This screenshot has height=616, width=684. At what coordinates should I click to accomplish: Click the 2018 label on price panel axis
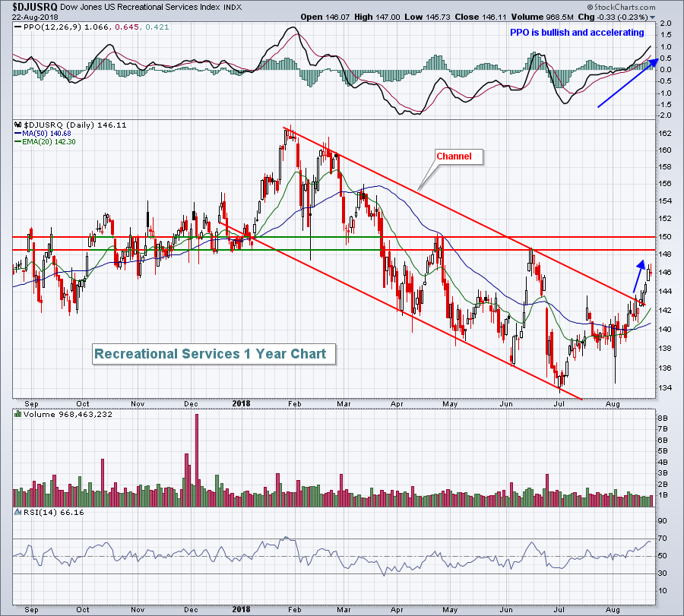click(241, 403)
